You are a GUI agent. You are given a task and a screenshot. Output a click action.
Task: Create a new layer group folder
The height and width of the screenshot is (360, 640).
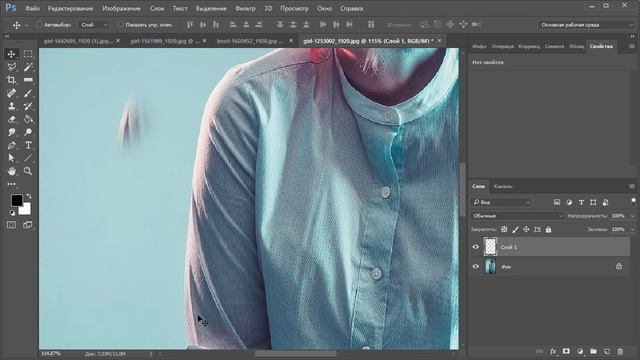click(593, 351)
